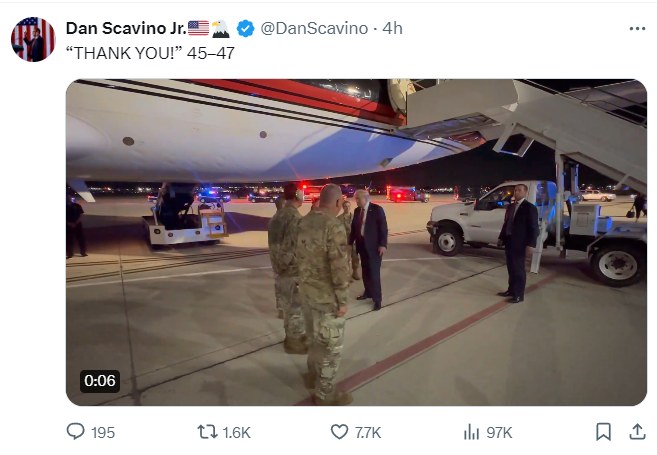Visit the @DanScavino handle link
This screenshot has height=455, width=657.
[x=313, y=28]
